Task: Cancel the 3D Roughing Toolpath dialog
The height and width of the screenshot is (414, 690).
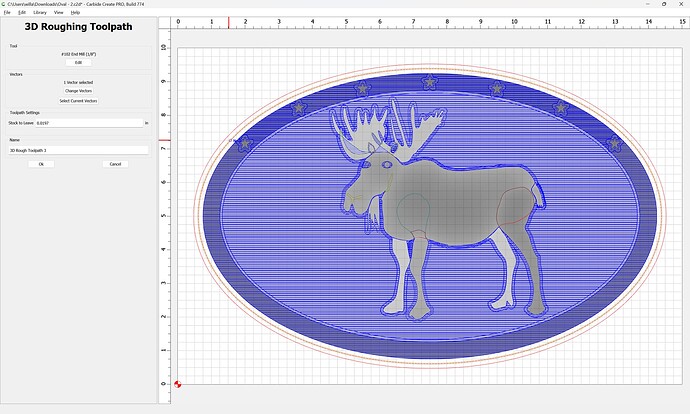Action: coord(115,164)
